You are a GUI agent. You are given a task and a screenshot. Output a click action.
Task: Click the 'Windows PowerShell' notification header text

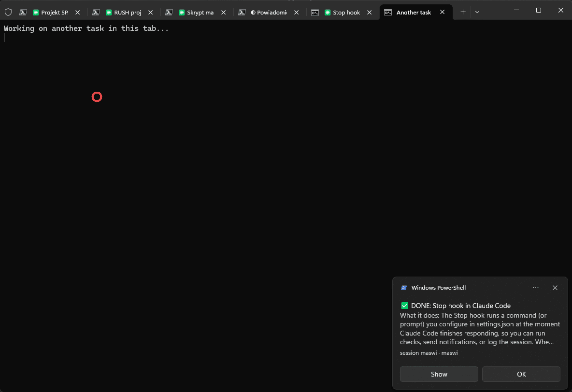(x=439, y=288)
